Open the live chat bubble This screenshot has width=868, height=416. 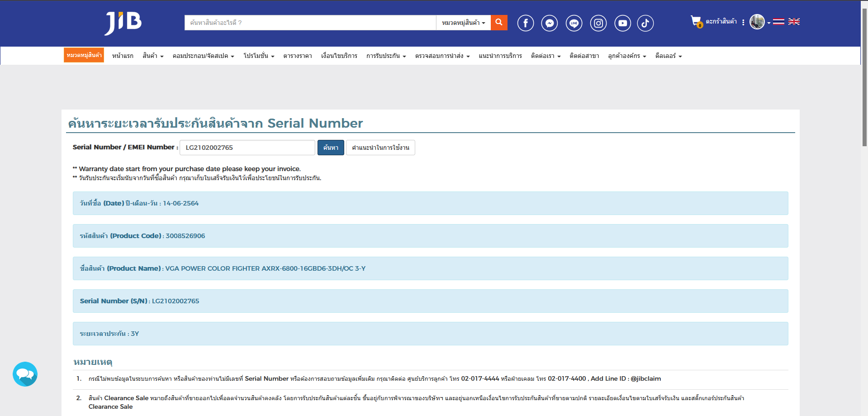[25, 374]
